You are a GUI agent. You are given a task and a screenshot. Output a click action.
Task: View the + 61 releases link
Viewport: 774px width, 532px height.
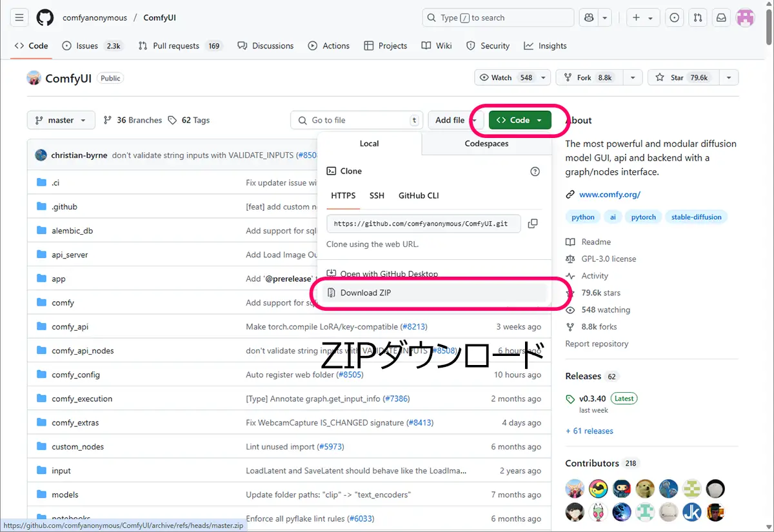pyautogui.click(x=590, y=431)
